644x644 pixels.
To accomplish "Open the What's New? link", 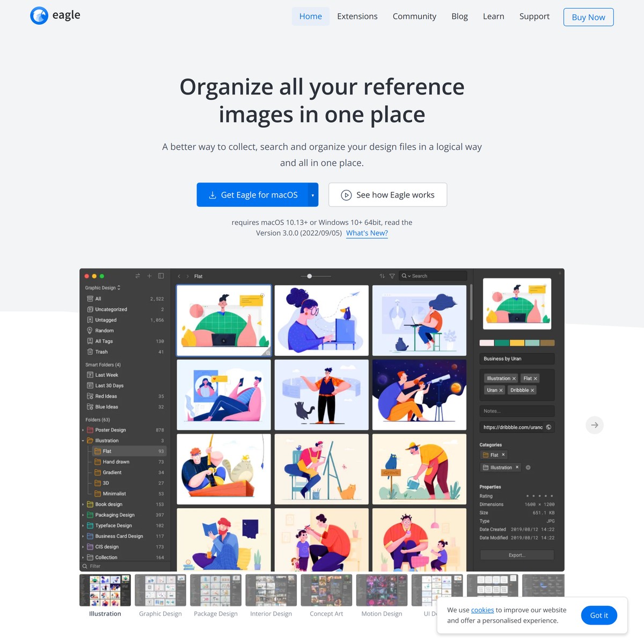I will coord(367,233).
